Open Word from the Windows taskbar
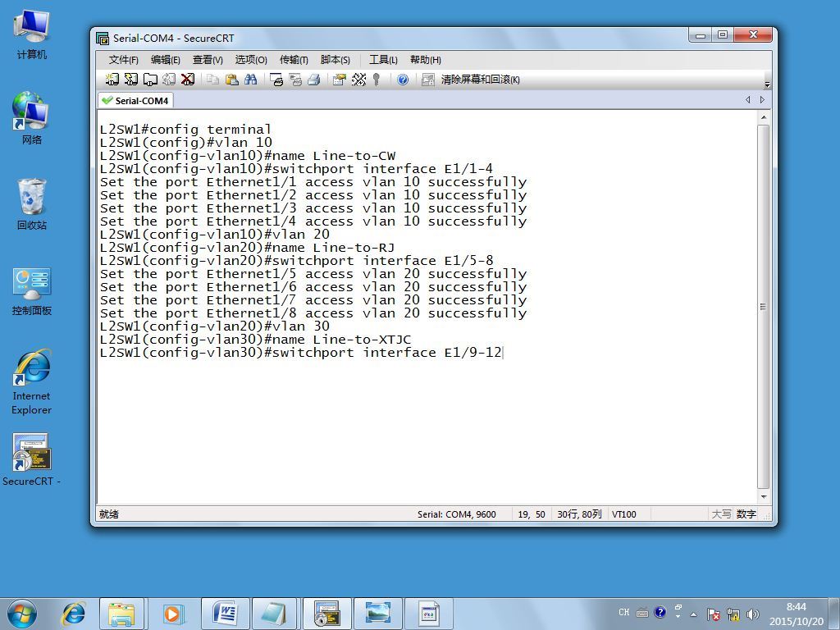This screenshot has height=630, width=840. point(226,614)
